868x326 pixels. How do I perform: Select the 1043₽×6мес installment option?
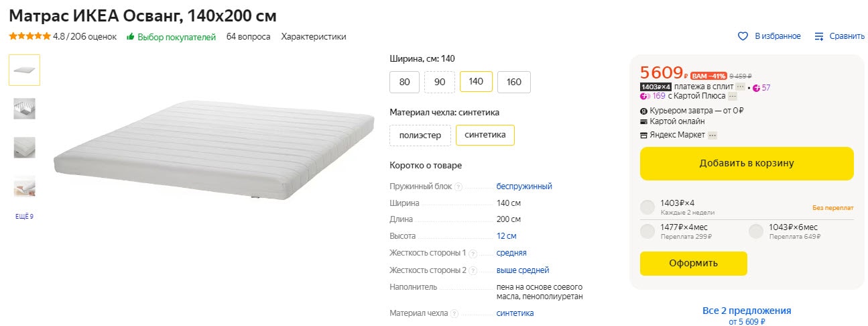pyautogui.click(x=756, y=231)
